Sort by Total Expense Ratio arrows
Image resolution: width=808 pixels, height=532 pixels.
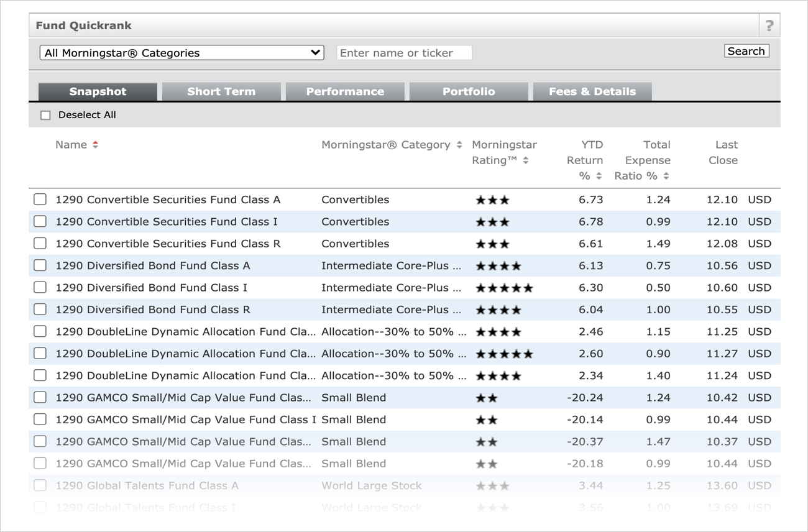click(666, 176)
